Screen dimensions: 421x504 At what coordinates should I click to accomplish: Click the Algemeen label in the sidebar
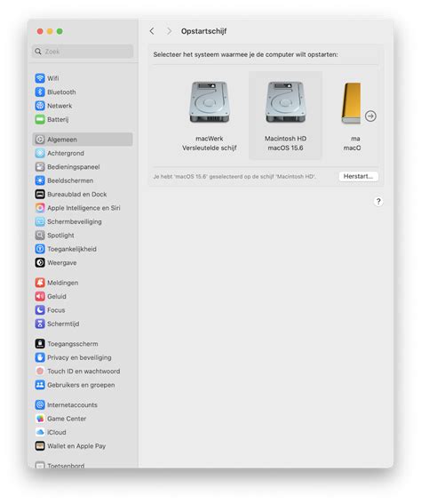[62, 140]
